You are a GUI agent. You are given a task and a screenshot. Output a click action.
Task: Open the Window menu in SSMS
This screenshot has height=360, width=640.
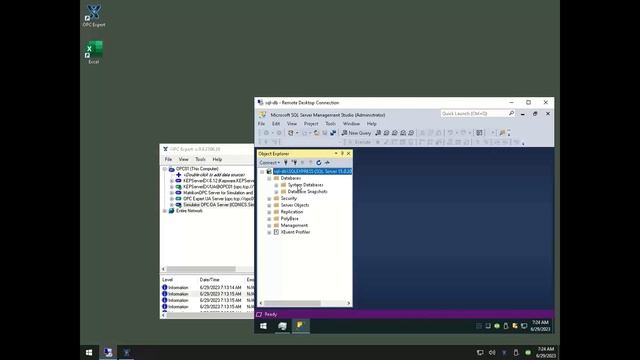pyautogui.click(x=351, y=124)
